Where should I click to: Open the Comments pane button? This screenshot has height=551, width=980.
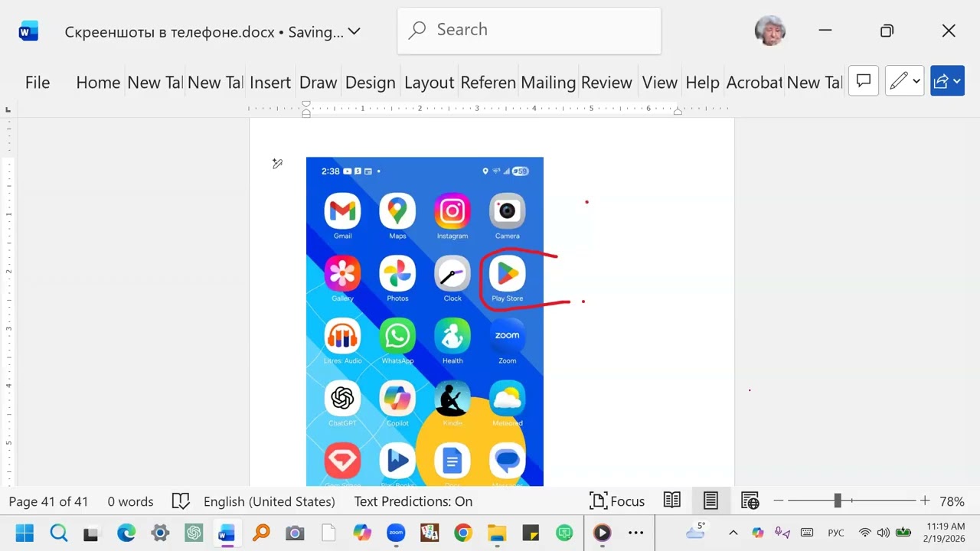[x=864, y=80]
